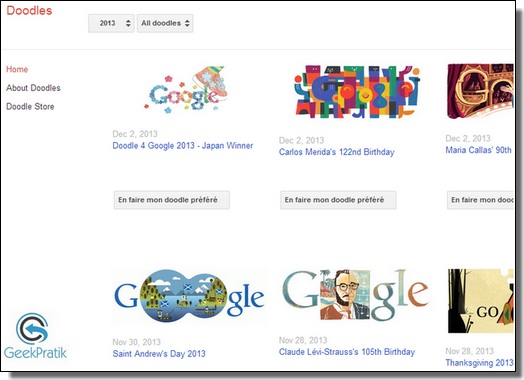Open the Doodle Store sidebar link
Image resolution: width=524 pixels, height=380 pixels.
click(x=30, y=107)
